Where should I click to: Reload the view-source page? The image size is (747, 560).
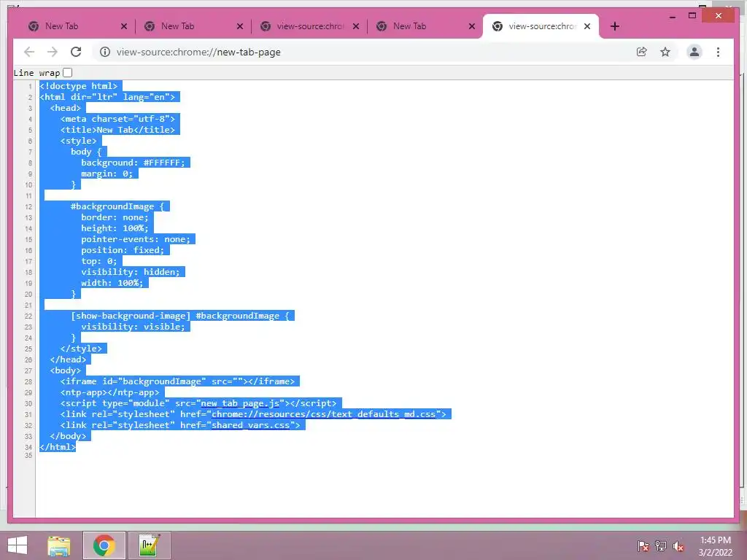tap(76, 52)
